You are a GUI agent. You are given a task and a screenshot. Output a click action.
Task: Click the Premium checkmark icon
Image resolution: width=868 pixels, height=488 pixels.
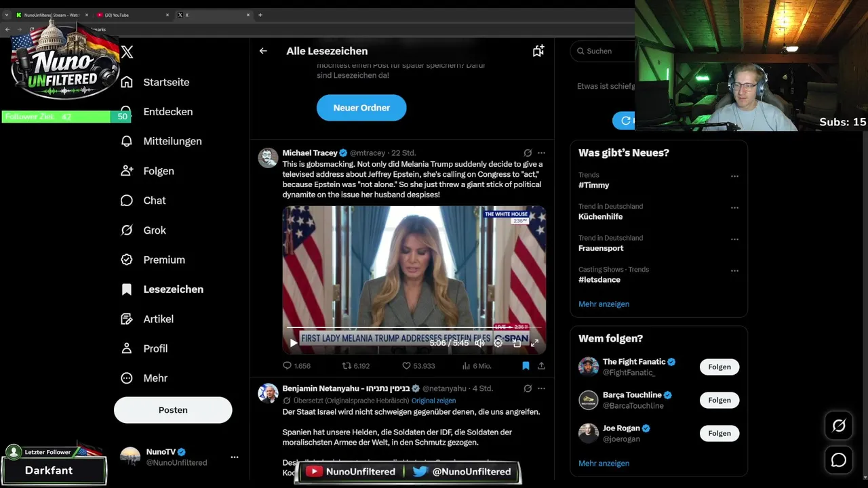point(127,260)
